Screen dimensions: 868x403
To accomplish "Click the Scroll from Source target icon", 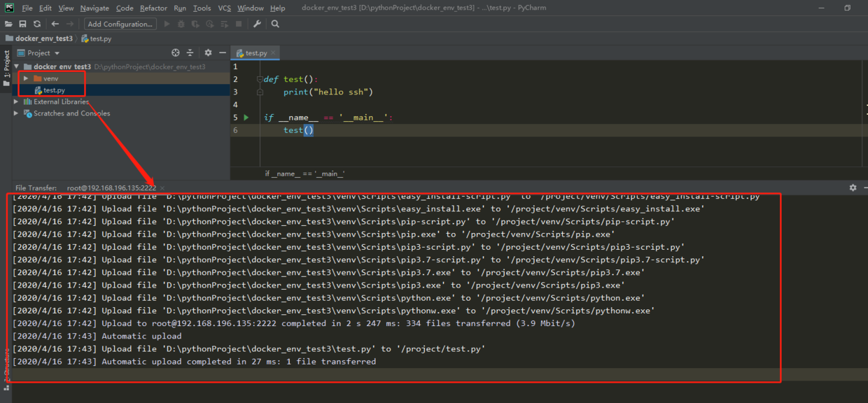I will (x=176, y=52).
